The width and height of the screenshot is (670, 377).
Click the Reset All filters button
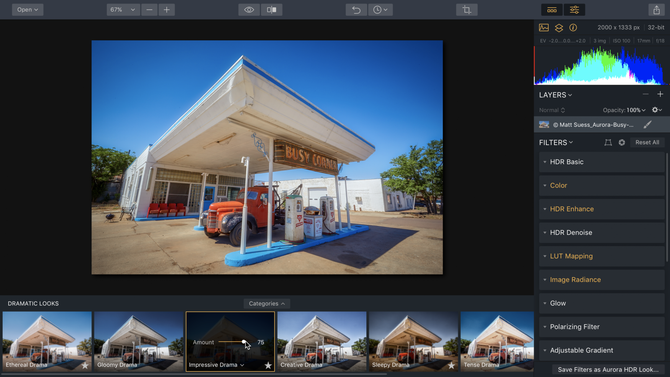[x=647, y=142]
